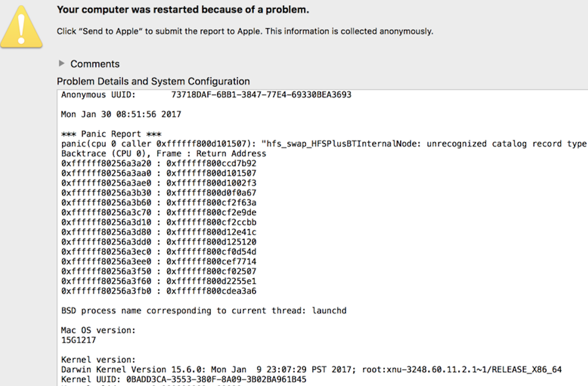Click the UUID value 73718DAF-6BB1-3847
The width and height of the screenshot is (588, 386).
pos(261,95)
